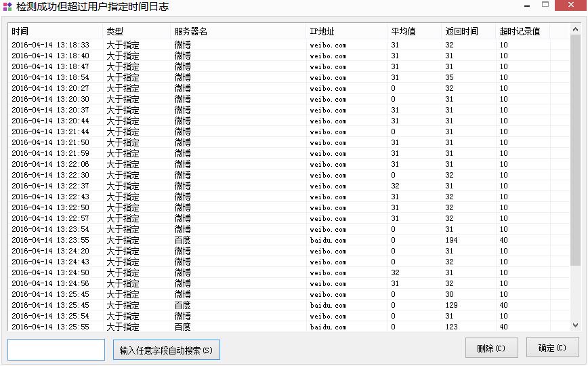Screen dimensions: 588x366
Task: Select row with time 13:22:06
Action: coord(289,165)
